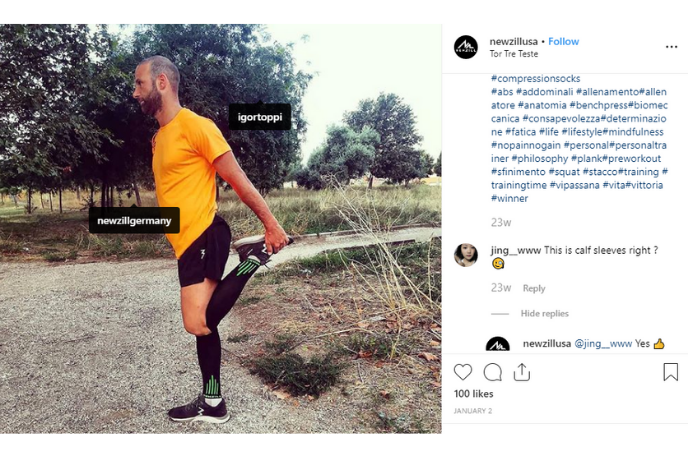Viewport: 688px width, 458px height.
Task: Open the igortoppi photo tag
Action: (259, 117)
